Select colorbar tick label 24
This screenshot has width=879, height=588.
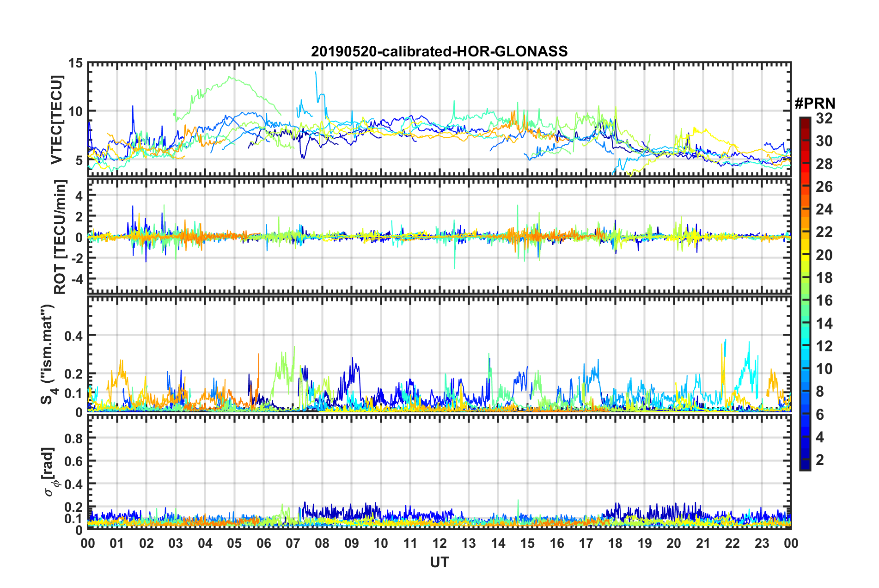pos(824,209)
